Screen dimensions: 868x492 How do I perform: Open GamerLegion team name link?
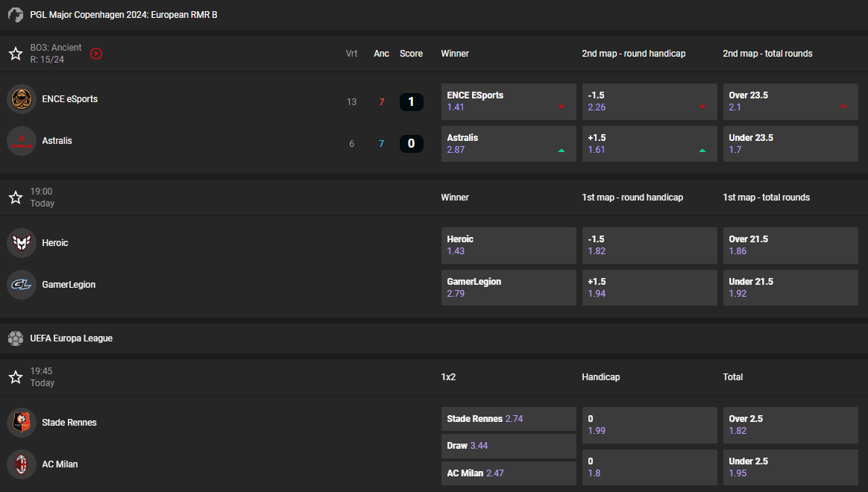[x=69, y=285]
